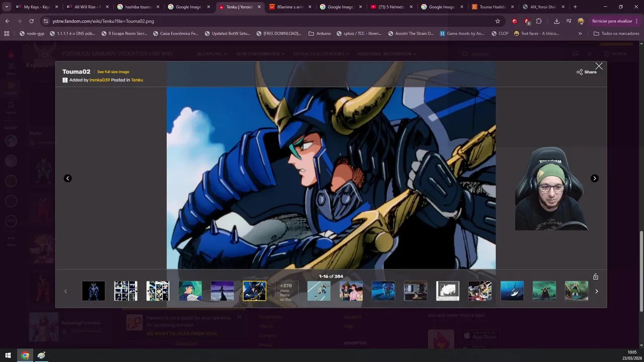Switch to the 'AN_Yoroi-Shin' browser tab

pyautogui.click(x=543, y=7)
